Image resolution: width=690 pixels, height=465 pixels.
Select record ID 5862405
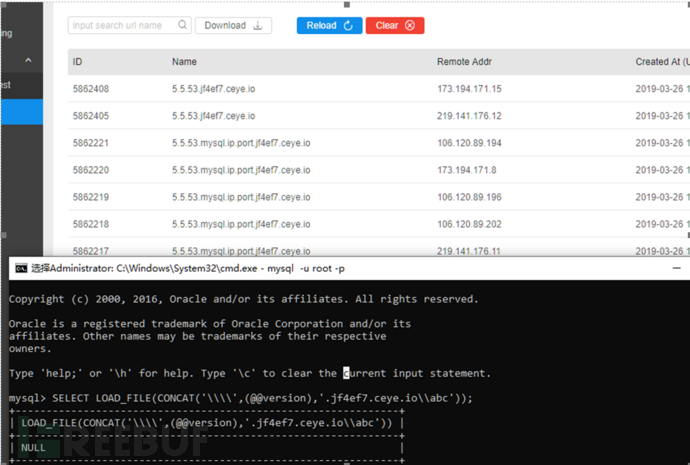(x=91, y=116)
